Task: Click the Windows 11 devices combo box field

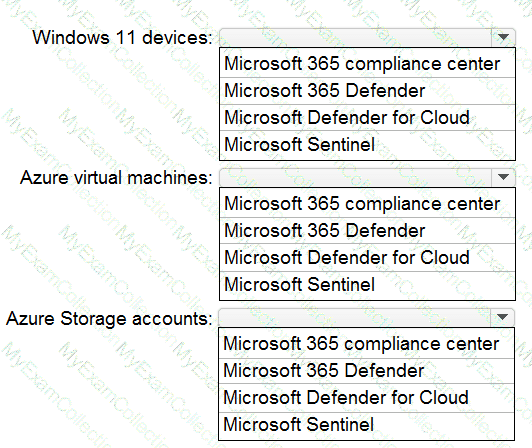Action: pos(367,37)
